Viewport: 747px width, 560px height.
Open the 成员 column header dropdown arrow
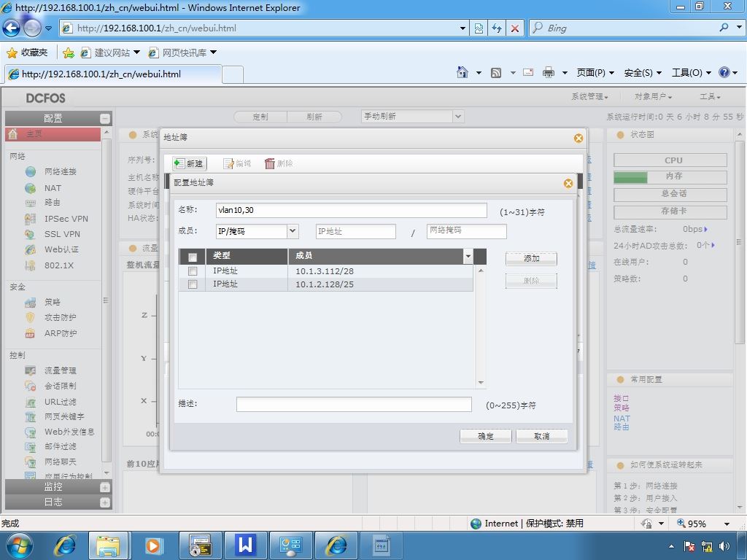pos(468,256)
